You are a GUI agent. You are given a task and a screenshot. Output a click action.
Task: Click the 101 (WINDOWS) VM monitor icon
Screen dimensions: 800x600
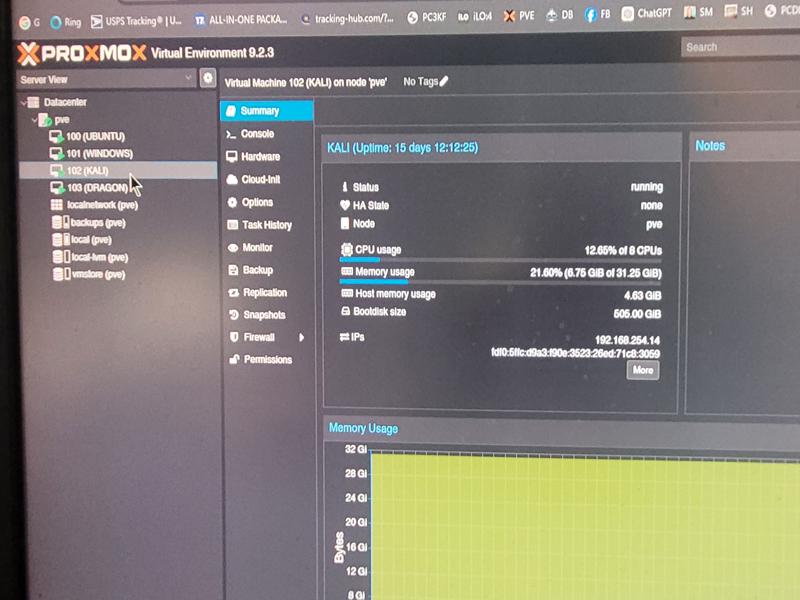tap(56, 153)
